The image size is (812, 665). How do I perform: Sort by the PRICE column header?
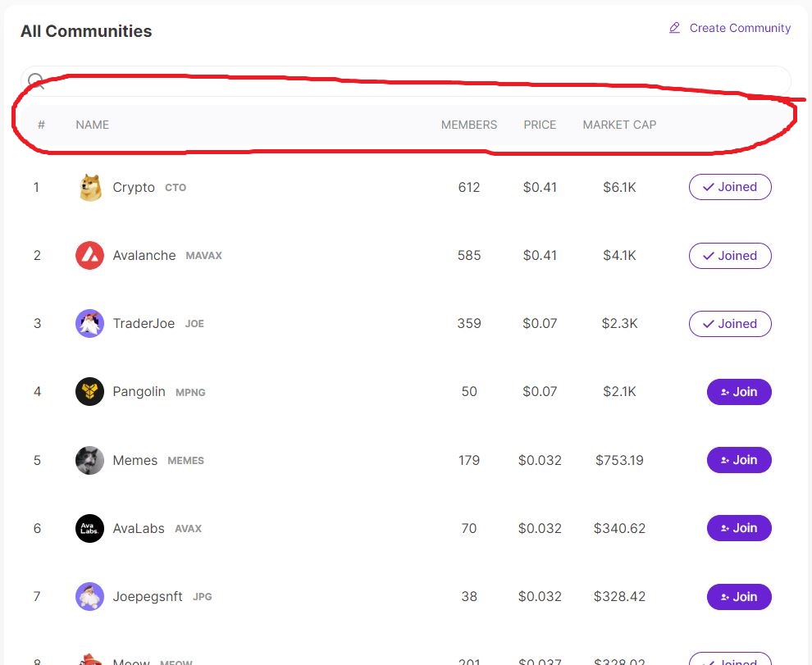pos(540,125)
